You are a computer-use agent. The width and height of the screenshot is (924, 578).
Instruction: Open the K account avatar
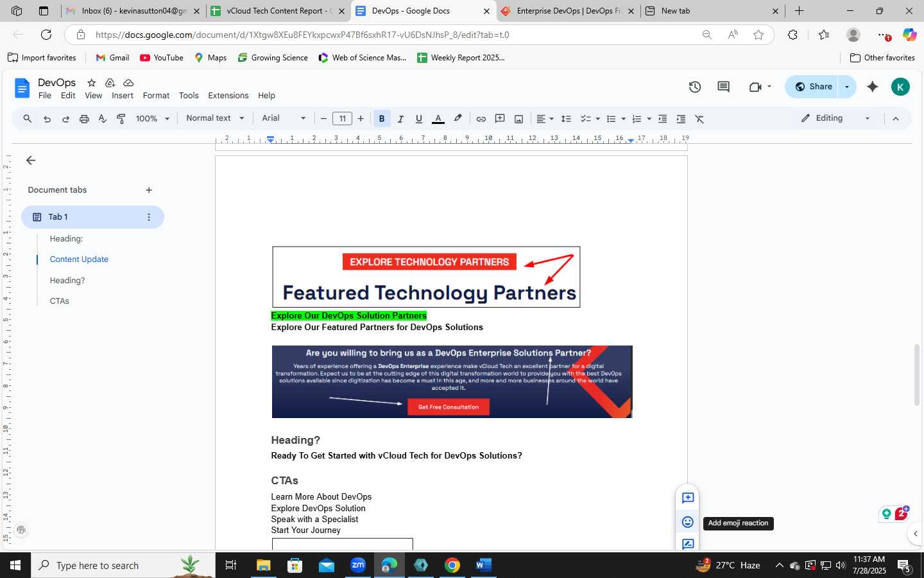click(900, 87)
